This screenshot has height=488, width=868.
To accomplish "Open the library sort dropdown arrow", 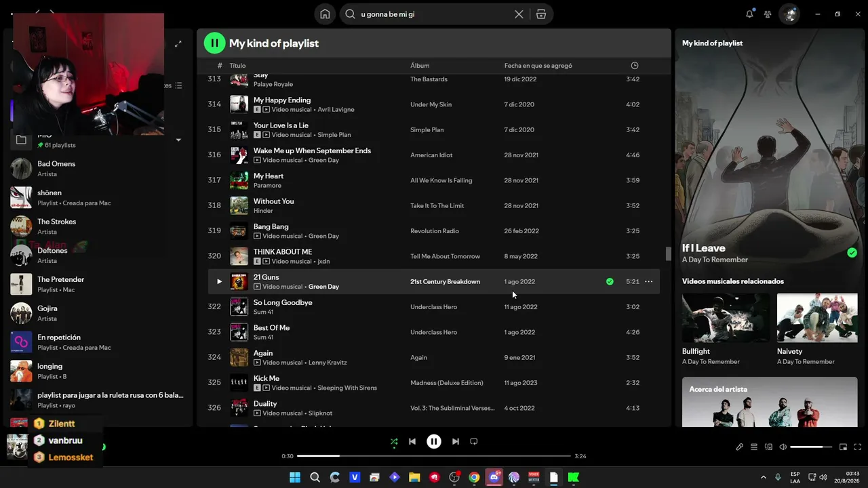I will [x=178, y=140].
